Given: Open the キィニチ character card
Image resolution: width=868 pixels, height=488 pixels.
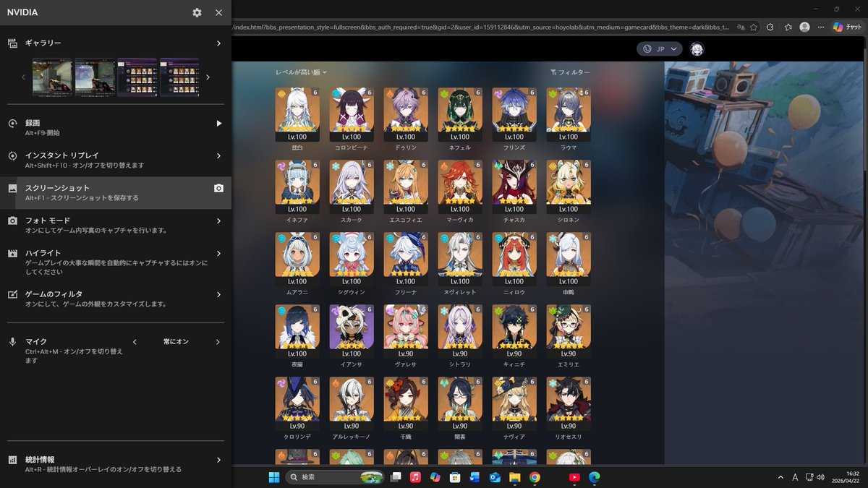Looking at the screenshot, I should pyautogui.click(x=514, y=333).
